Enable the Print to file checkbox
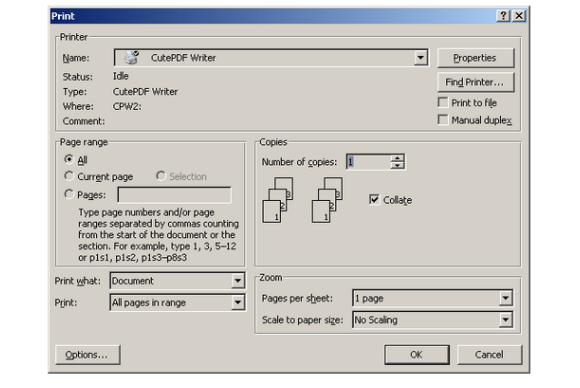 click(443, 102)
